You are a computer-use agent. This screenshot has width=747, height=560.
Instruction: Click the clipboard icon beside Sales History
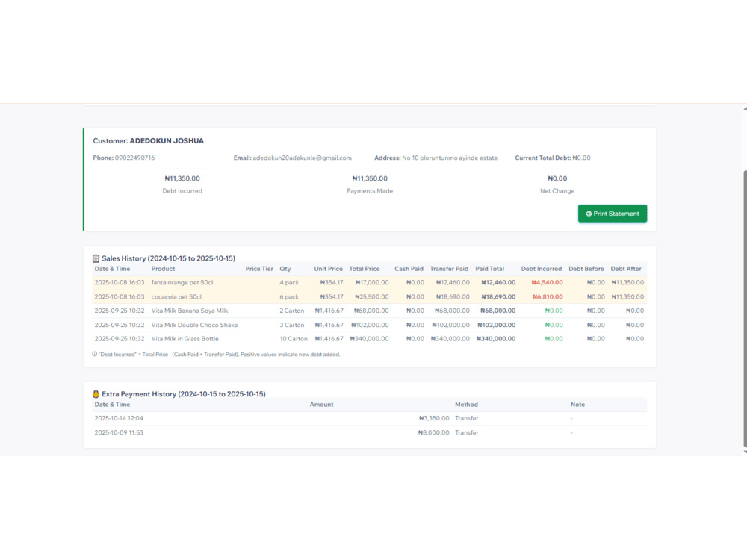(x=96, y=258)
